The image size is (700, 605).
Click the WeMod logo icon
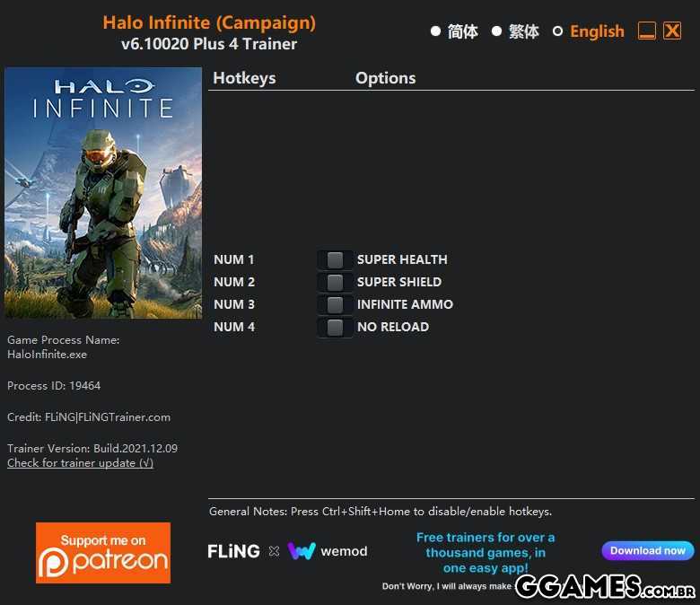click(x=302, y=551)
